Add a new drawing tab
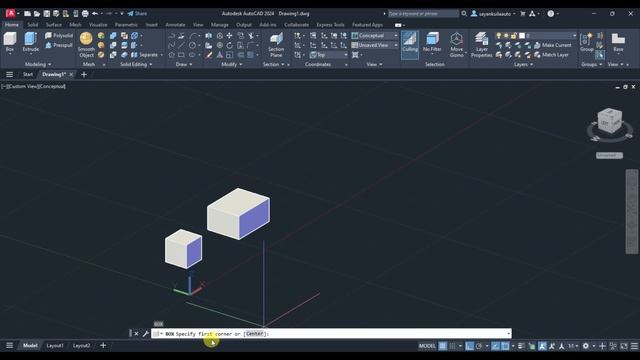This screenshot has height=360, width=640. point(84,74)
